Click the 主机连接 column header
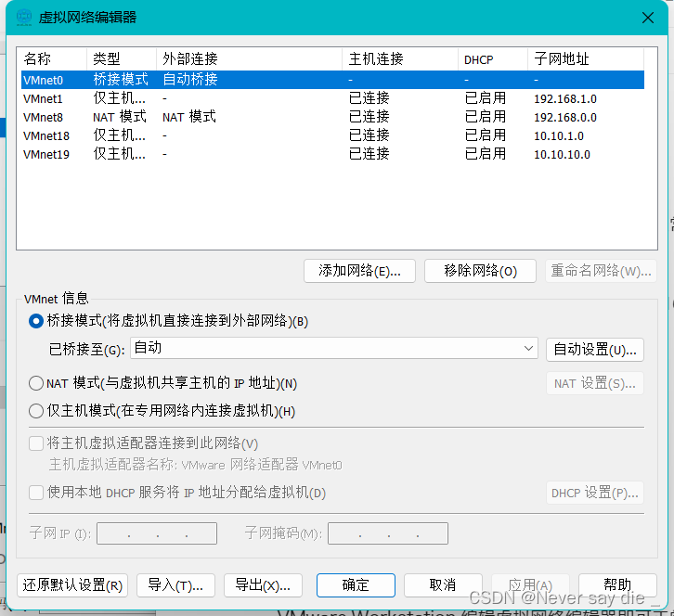 [400, 58]
